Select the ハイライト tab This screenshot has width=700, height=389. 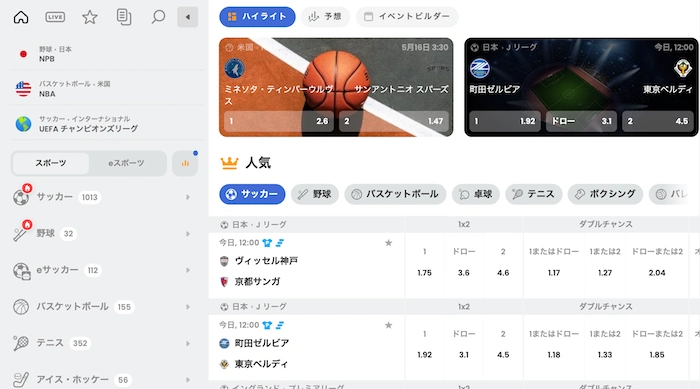tap(257, 17)
